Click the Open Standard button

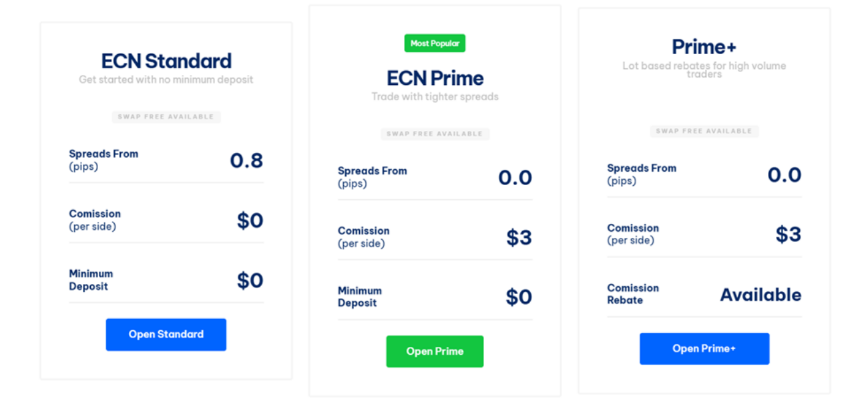pyautogui.click(x=166, y=334)
